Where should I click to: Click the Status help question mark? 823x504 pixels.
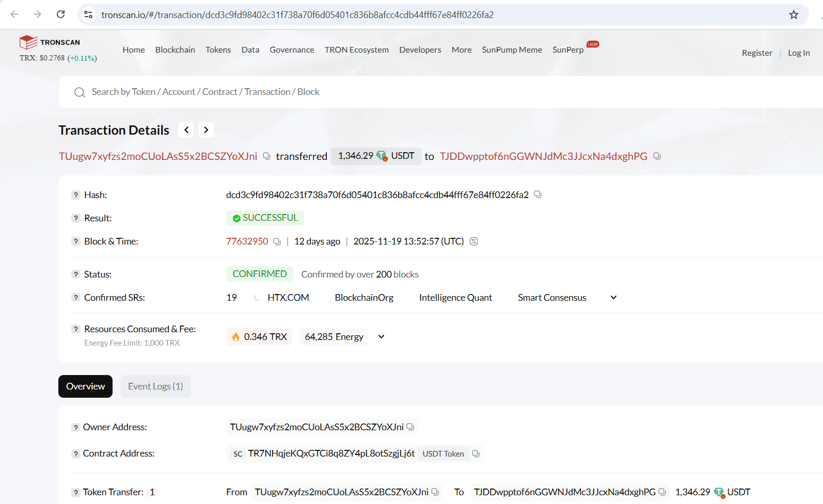pos(76,274)
